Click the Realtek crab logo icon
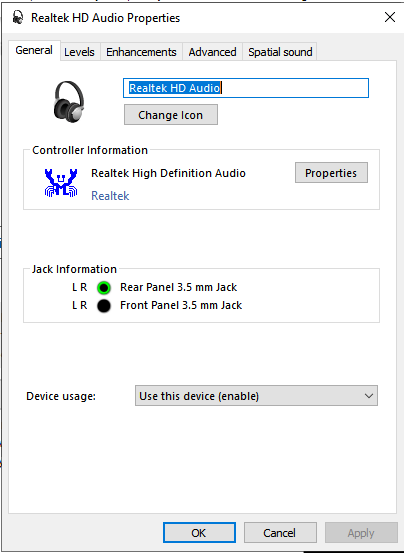 tap(61, 183)
